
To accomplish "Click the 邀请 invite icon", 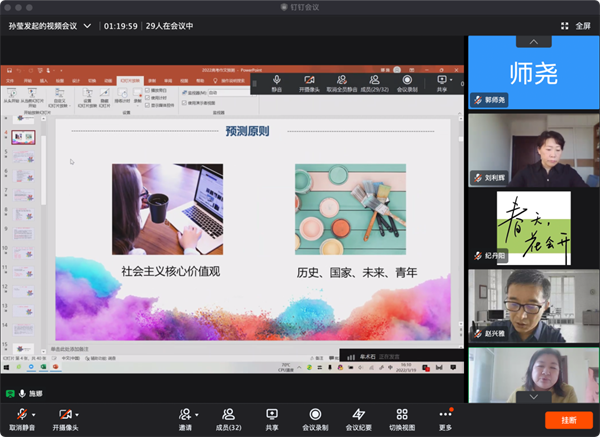I will [x=185, y=414].
